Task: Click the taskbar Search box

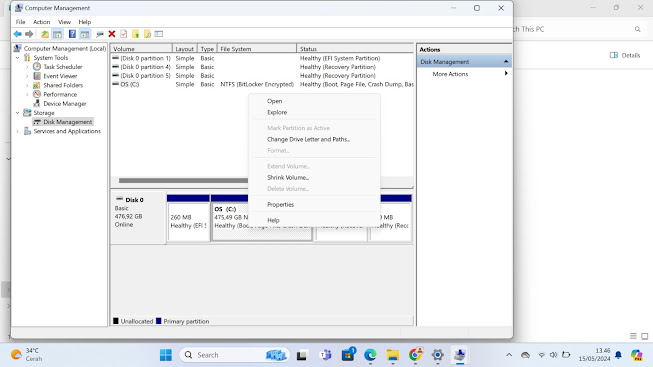Action: [x=234, y=355]
